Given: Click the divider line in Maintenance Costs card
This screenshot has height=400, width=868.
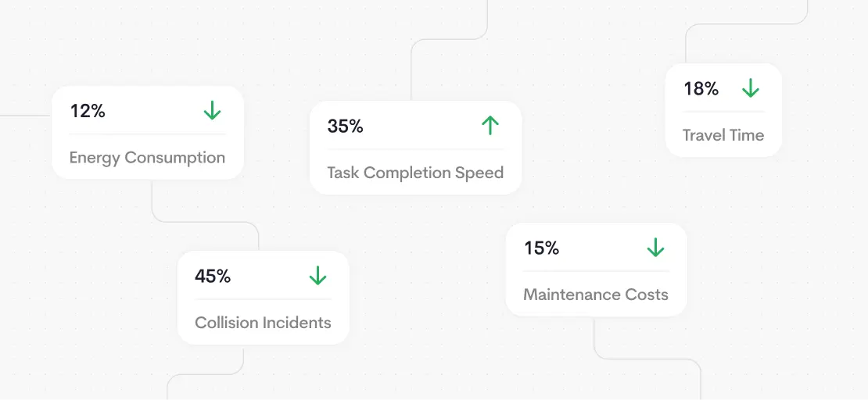Looking at the screenshot, I should pos(596,271).
